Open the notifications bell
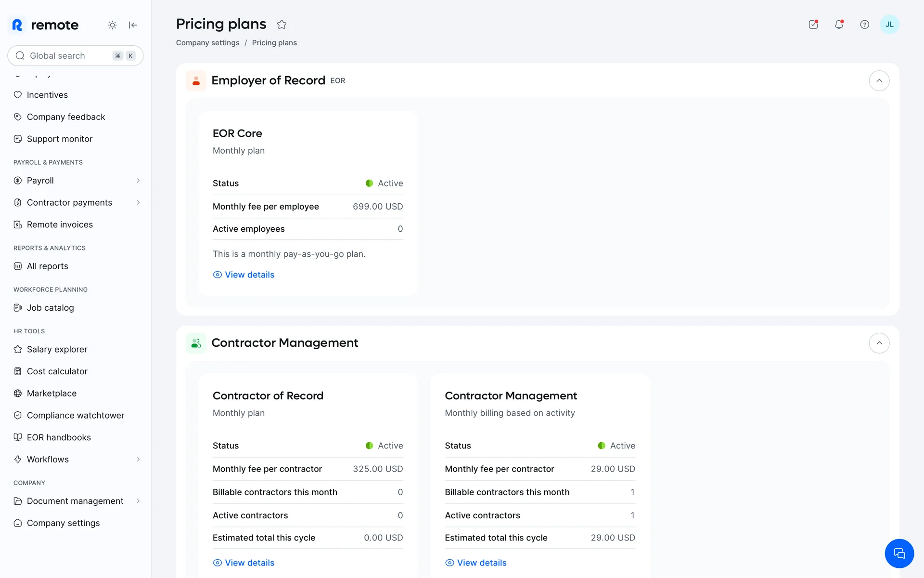Image resolution: width=924 pixels, height=578 pixels. 839,25
